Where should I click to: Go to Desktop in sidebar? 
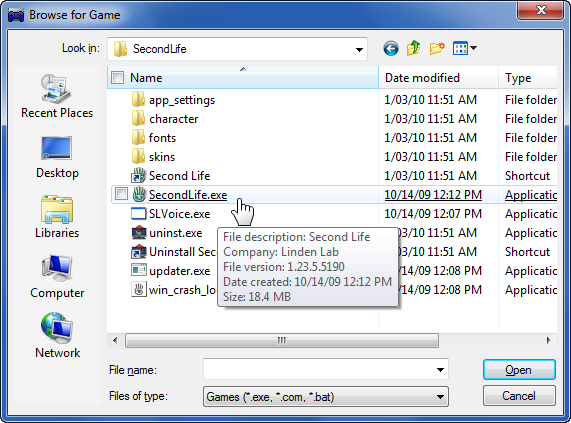coord(57,157)
